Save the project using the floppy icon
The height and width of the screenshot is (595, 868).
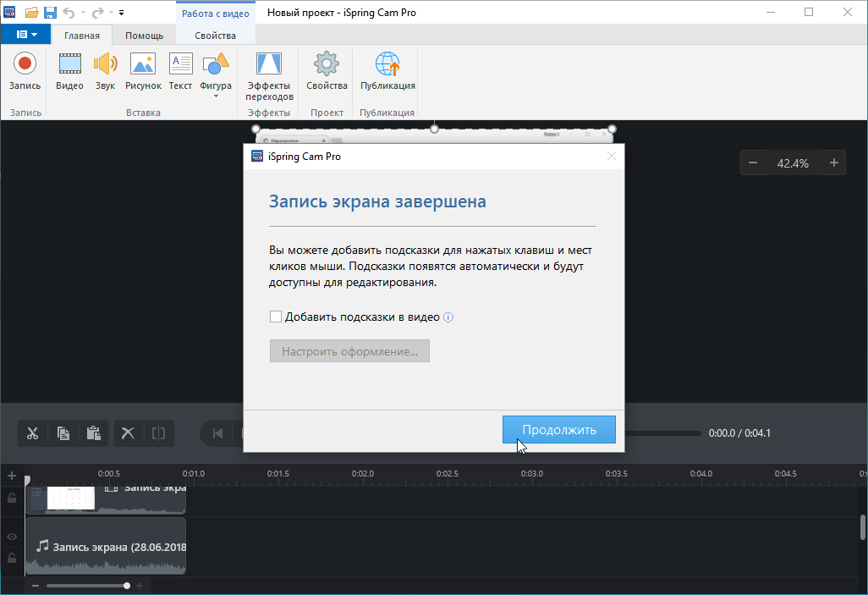[x=50, y=12]
